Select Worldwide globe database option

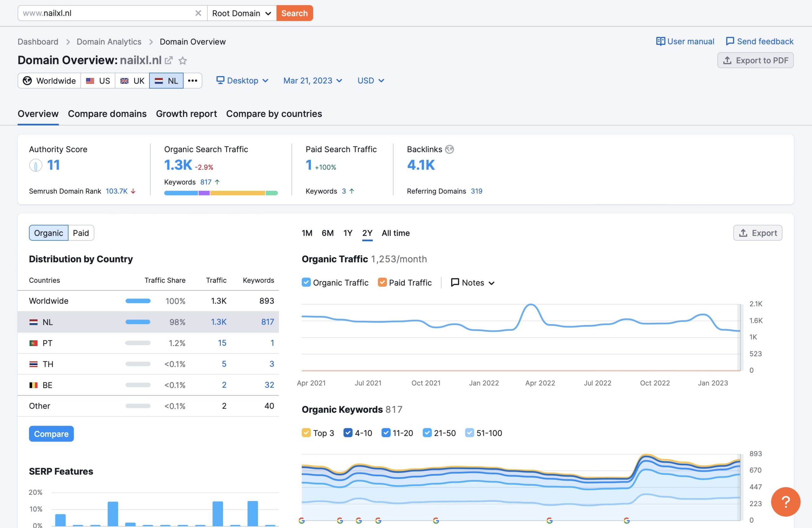[49, 81]
